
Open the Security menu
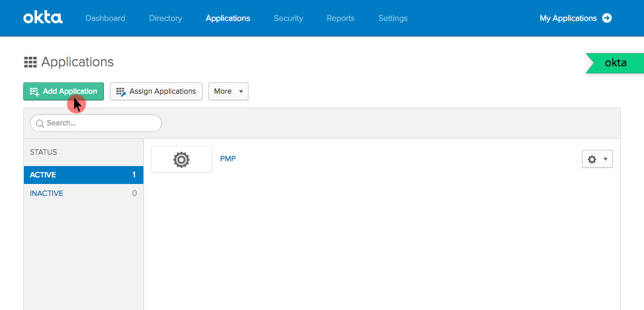289,19
